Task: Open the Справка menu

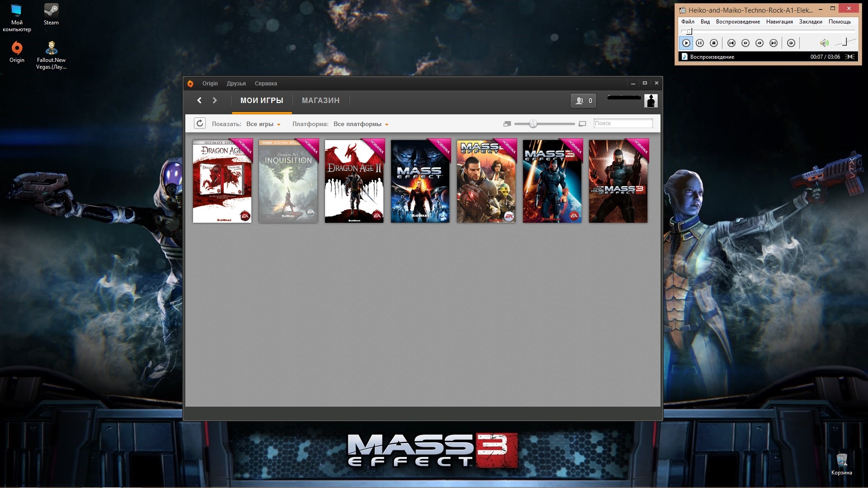Action: 266,84
